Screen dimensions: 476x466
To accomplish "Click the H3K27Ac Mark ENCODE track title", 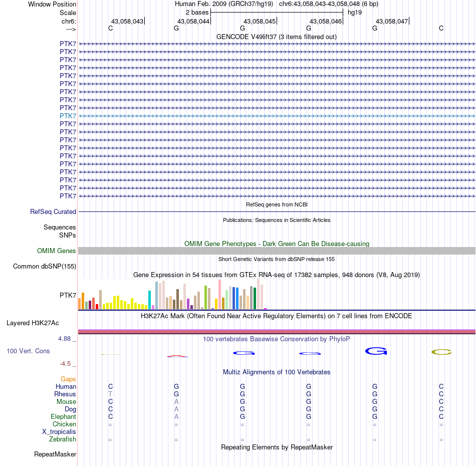I will [276, 316].
